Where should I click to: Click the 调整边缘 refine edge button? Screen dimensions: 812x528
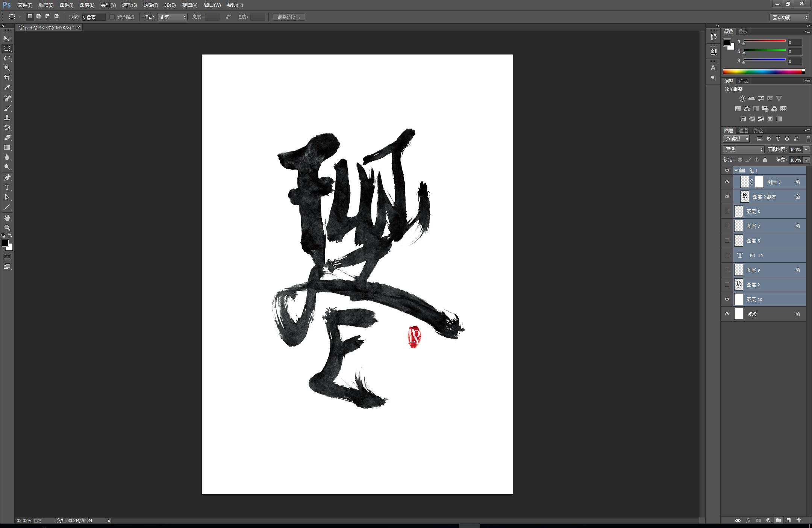[289, 17]
